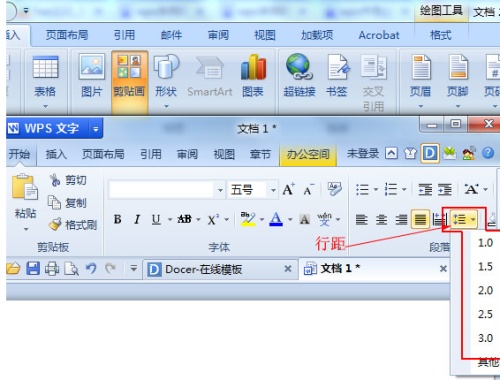This screenshot has height=380, width=500.
Task: Undo the last action
Action: tap(91, 268)
